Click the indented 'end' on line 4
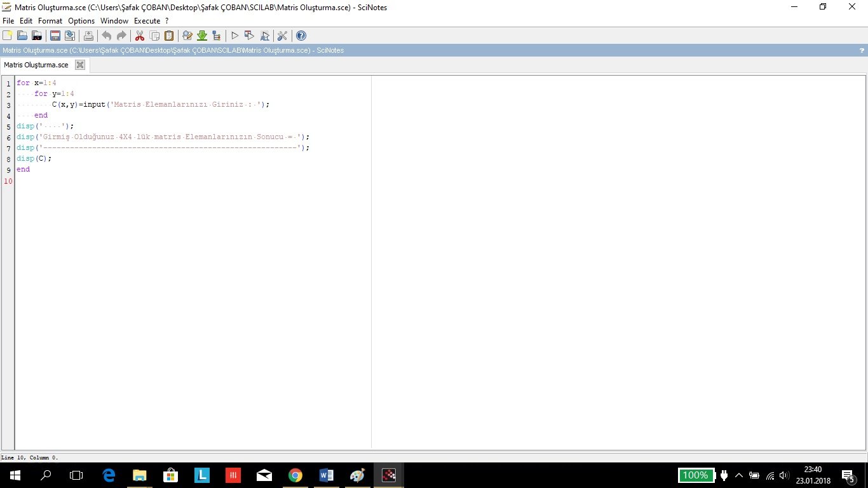This screenshot has width=868, height=488. point(41,116)
